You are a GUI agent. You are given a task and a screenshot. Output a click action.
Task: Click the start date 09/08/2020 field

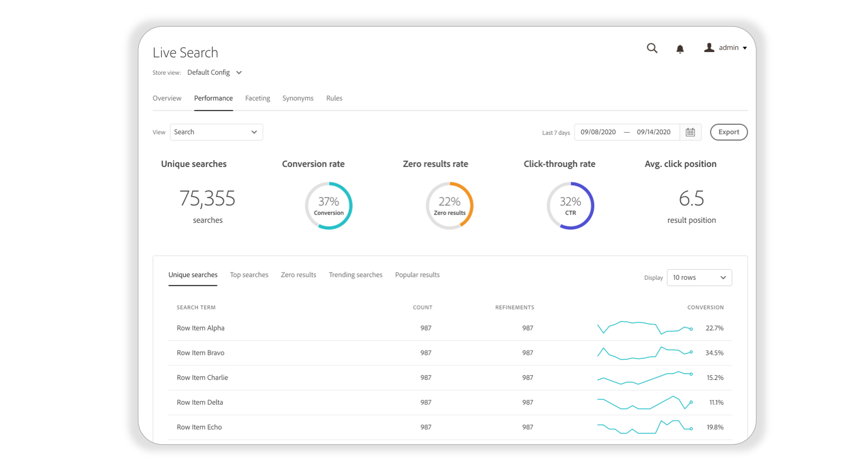tap(598, 132)
